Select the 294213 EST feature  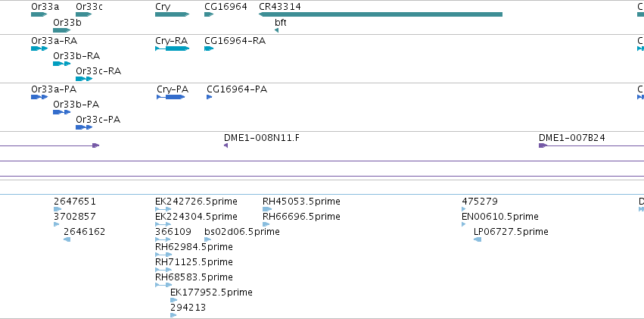173,315
